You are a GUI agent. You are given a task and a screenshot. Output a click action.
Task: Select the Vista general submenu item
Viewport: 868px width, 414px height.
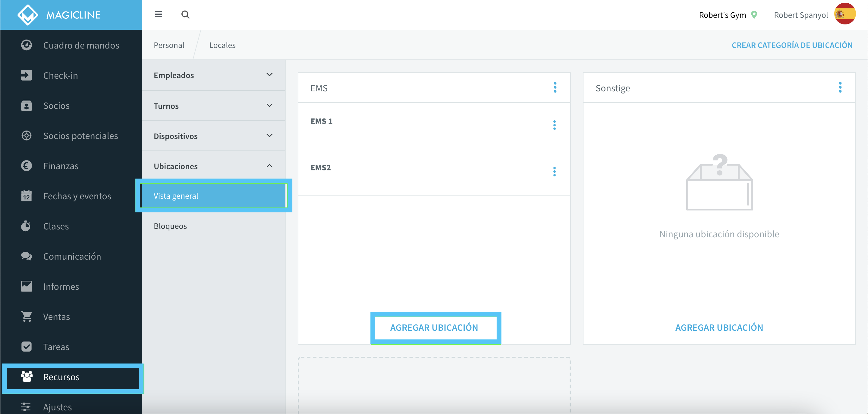[x=214, y=195]
